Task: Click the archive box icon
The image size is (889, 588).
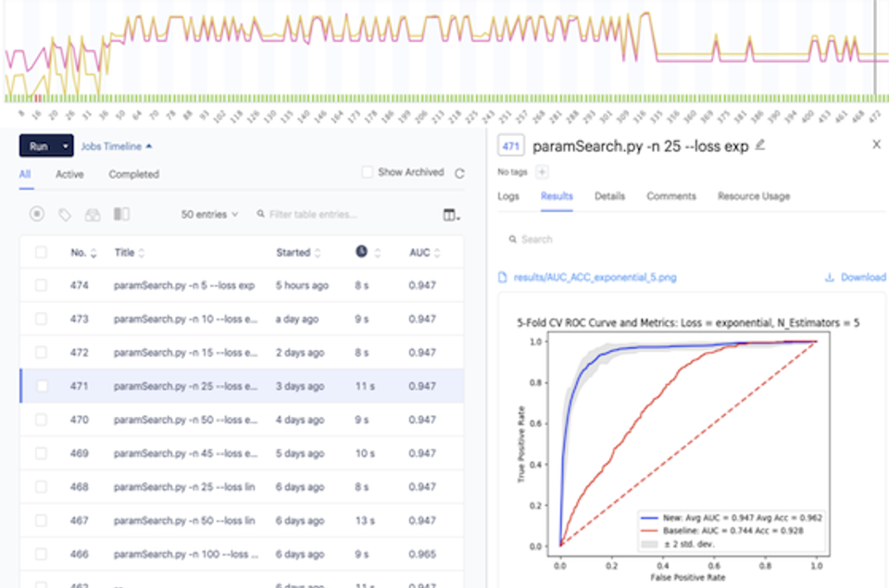Action: (93, 214)
